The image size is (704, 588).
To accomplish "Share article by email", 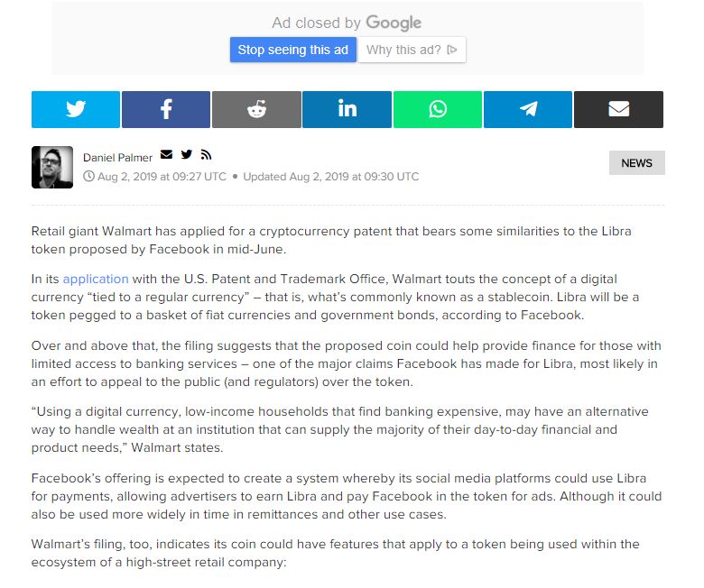I will pos(618,109).
